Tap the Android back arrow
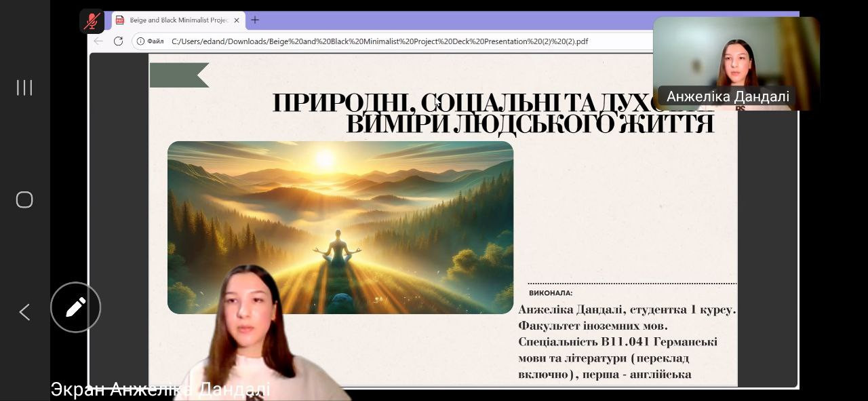This screenshot has width=868, height=401. pyautogui.click(x=24, y=312)
